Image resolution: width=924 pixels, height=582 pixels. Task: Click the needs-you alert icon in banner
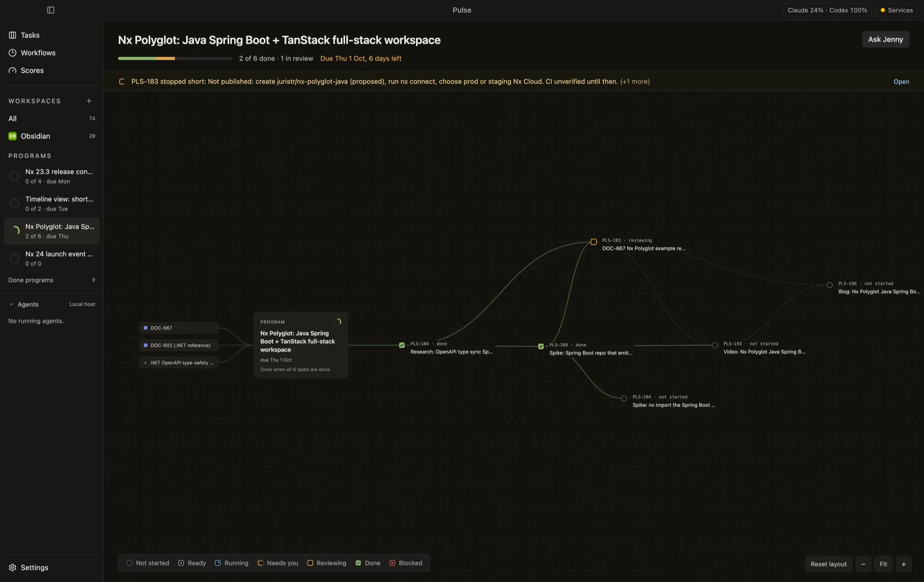[x=122, y=82]
